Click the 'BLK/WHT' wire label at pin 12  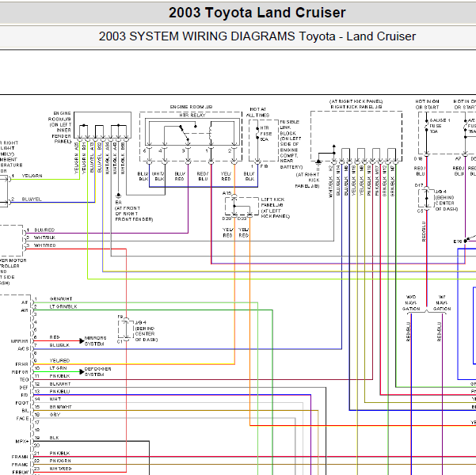[60, 384]
